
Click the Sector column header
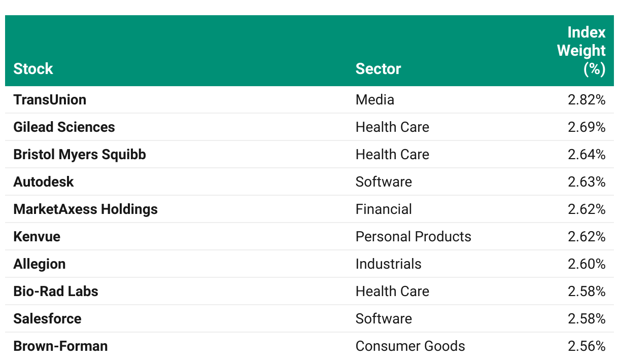pyautogui.click(x=378, y=69)
